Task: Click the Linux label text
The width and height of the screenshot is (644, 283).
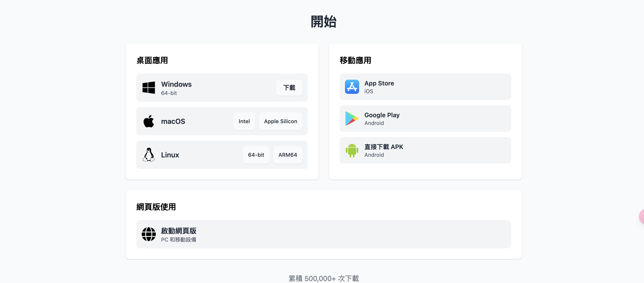Action: tap(170, 155)
